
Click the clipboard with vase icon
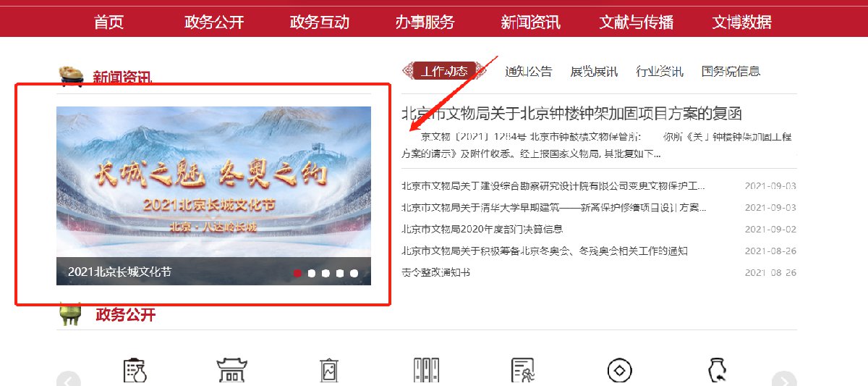[x=135, y=371]
